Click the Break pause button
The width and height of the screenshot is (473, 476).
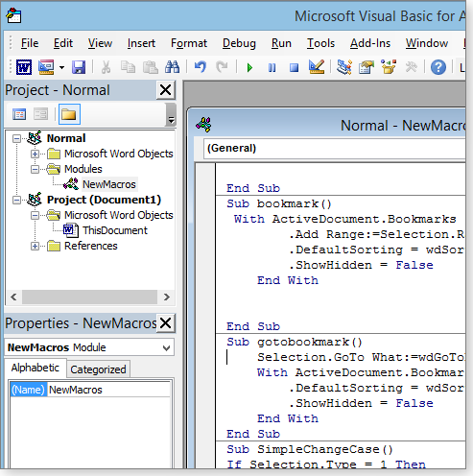[272, 68]
